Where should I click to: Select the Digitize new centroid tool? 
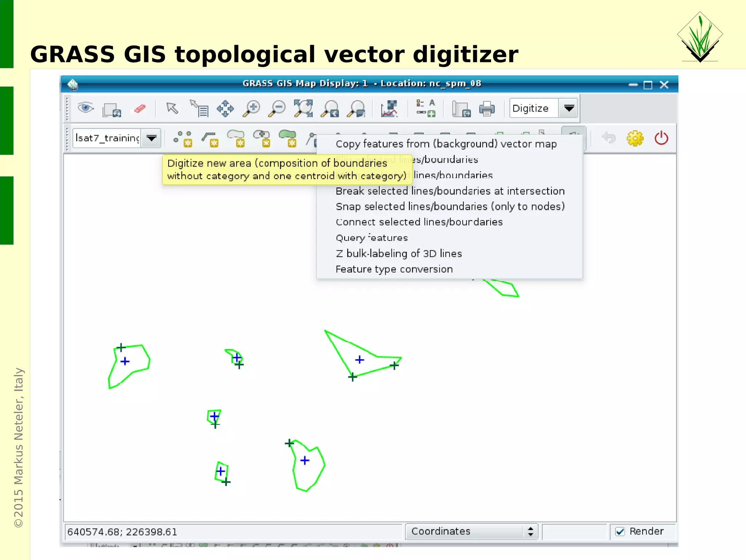tap(262, 139)
